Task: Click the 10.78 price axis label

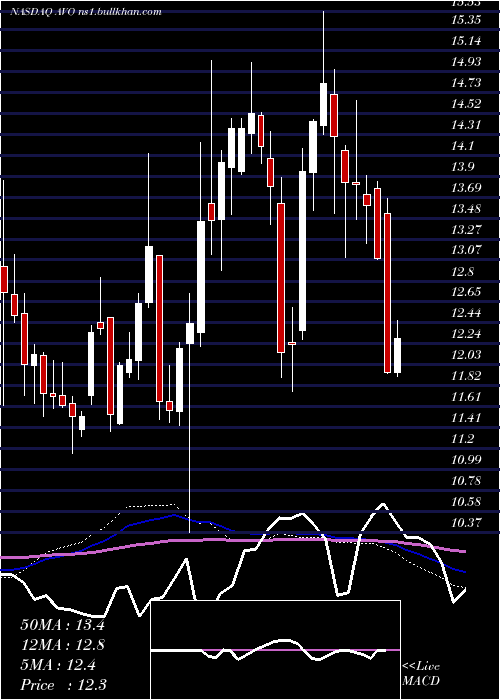Action: pyautogui.click(x=466, y=481)
